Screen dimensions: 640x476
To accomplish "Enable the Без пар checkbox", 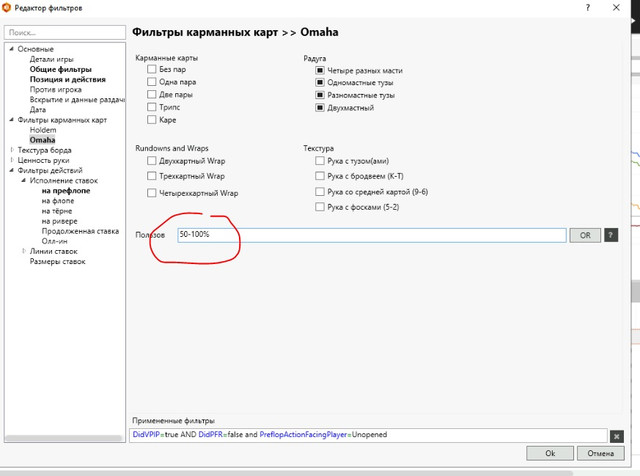I will pyautogui.click(x=151, y=69).
